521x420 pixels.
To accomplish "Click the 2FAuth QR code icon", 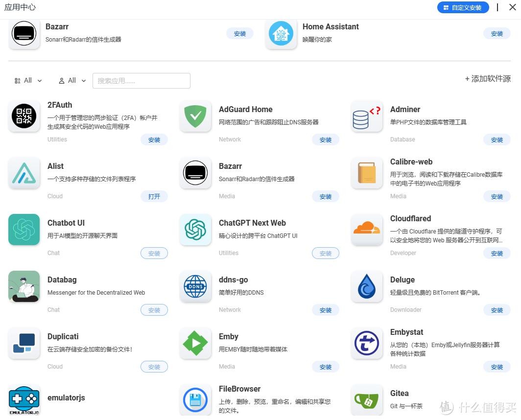I will click(x=24, y=116).
